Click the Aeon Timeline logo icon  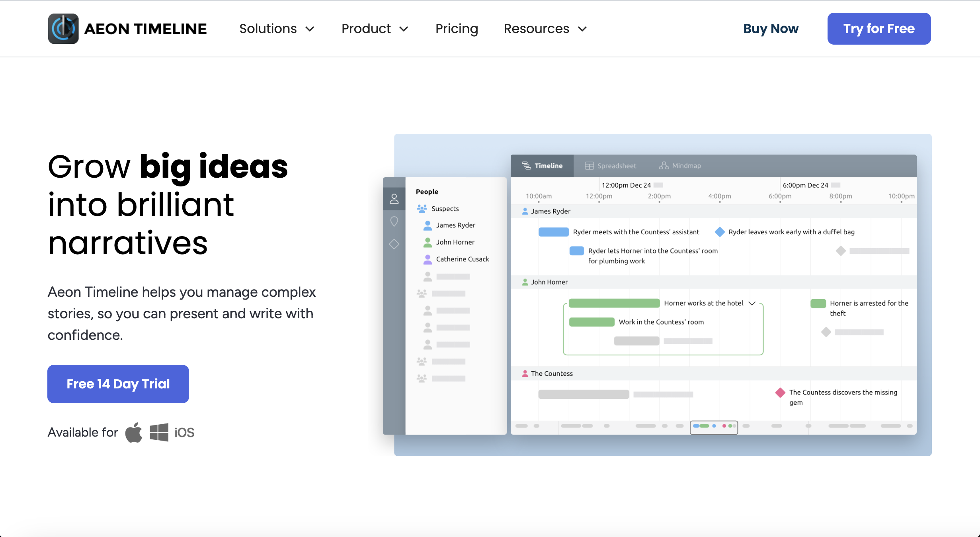point(63,29)
